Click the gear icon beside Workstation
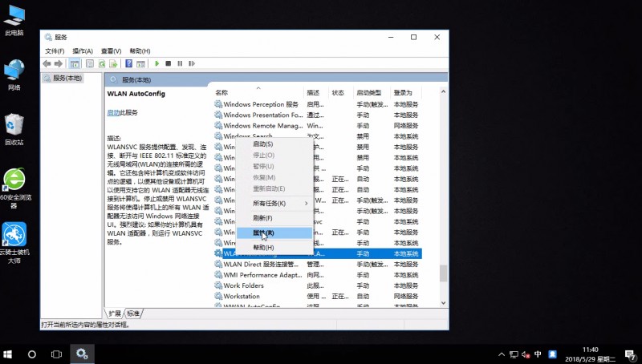This screenshot has height=364, width=642. pos(218,296)
